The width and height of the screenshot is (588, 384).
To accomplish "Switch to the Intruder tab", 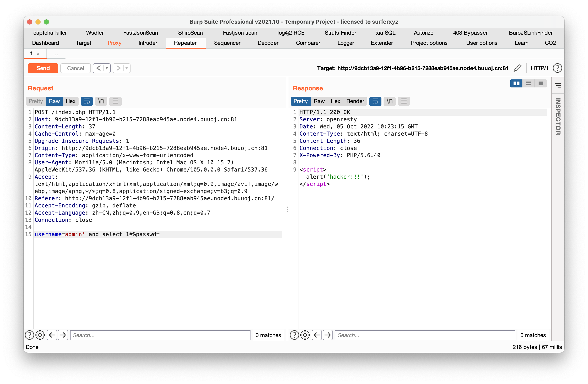I will (x=148, y=43).
